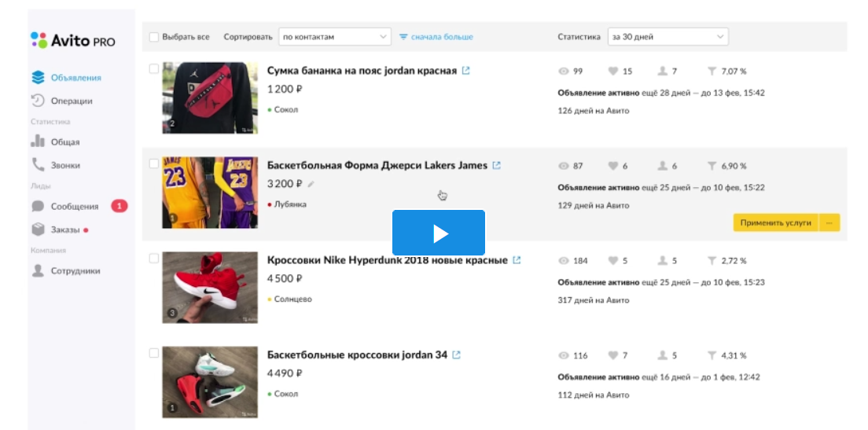Click funnel icon showing 6,90 %
Viewport: 868px width, 430px height.
tap(712, 166)
